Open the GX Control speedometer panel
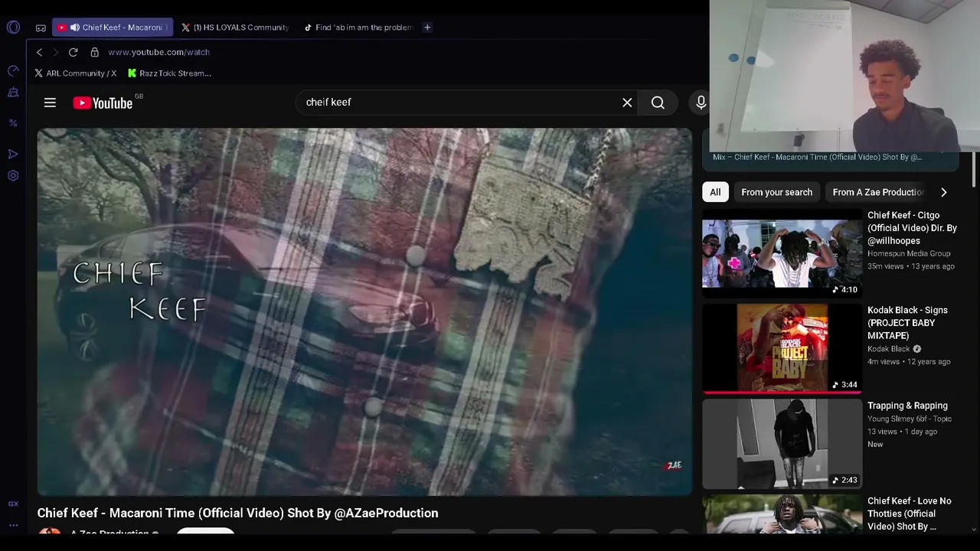The image size is (980, 551). tap(13, 70)
